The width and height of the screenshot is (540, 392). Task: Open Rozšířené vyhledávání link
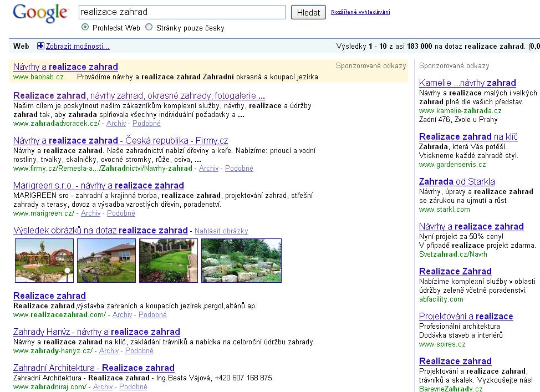pyautogui.click(x=360, y=12)
